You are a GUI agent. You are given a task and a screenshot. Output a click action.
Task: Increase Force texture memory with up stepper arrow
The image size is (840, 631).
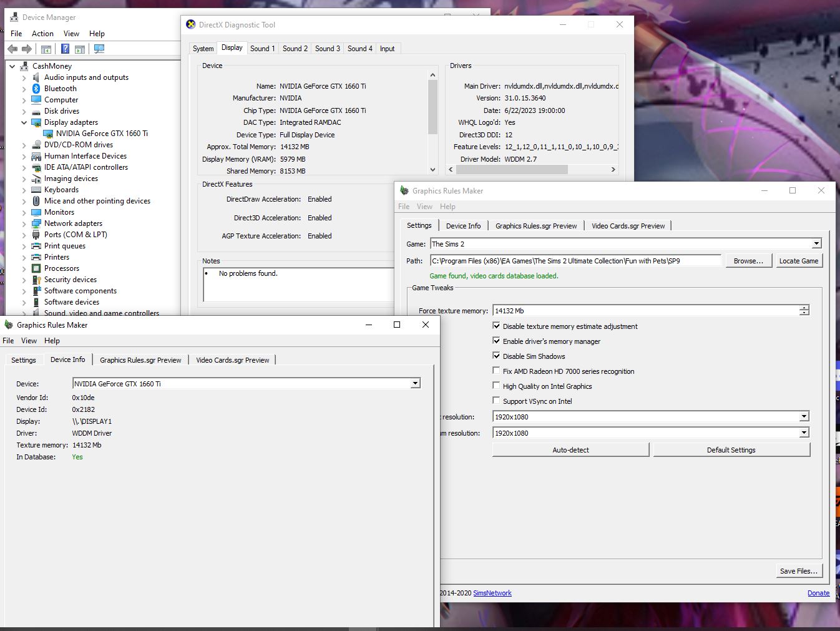click(x=804, y=308)
